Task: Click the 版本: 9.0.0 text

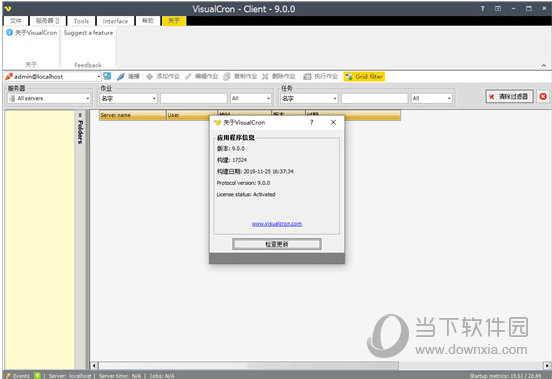Action: [x=231, y=149]
